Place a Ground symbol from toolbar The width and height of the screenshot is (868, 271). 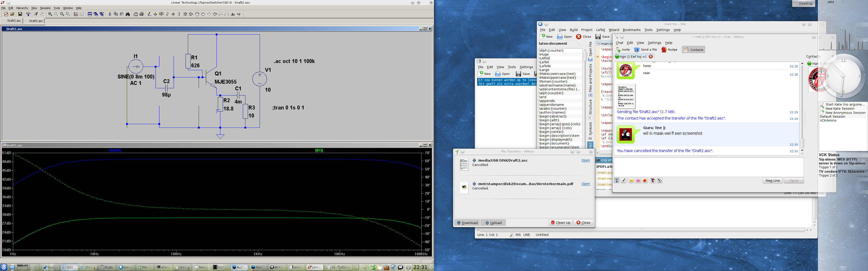[x=155, y=14]
